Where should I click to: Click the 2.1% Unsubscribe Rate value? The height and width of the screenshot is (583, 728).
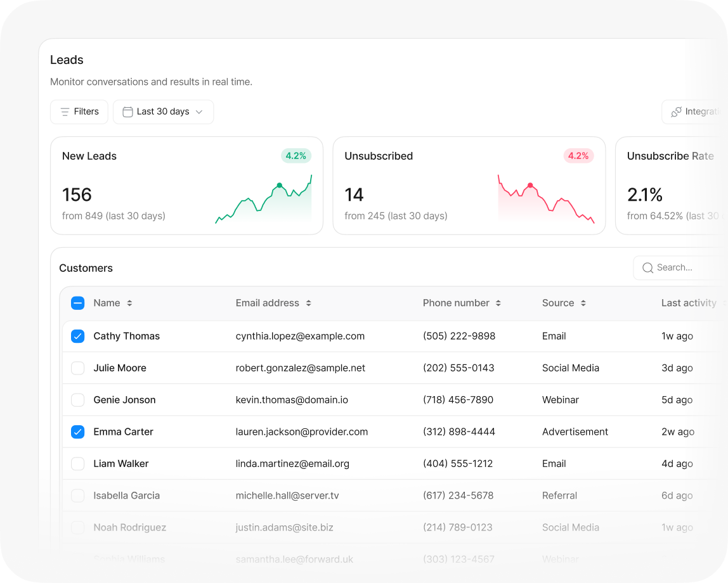(645, 195)
